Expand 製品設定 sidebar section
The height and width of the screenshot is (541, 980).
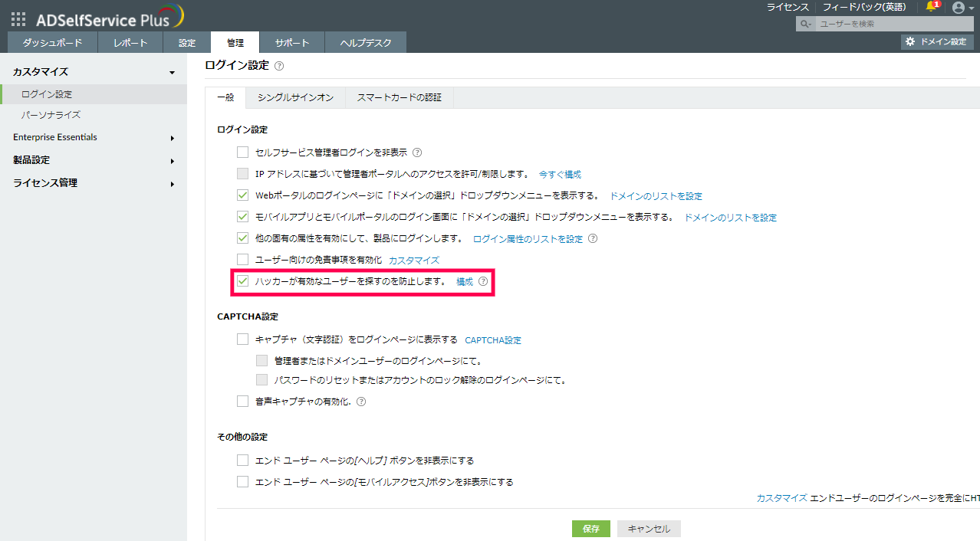click(173, 161)
